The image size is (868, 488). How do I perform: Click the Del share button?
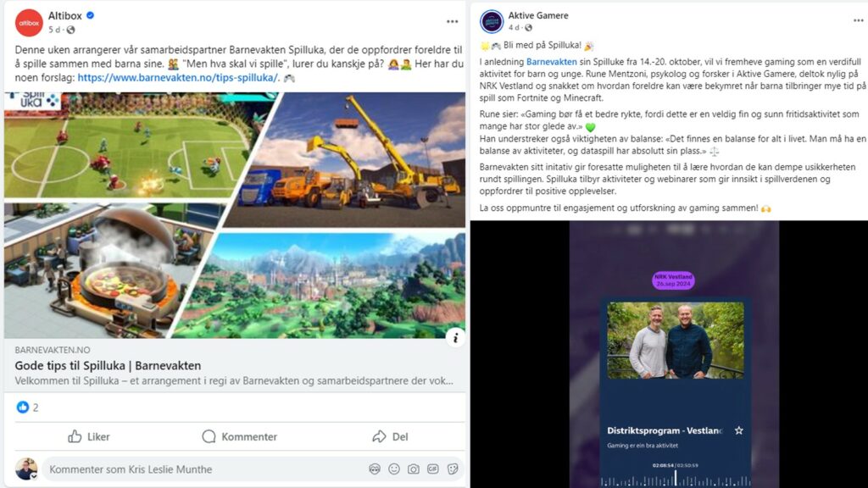point(390,436)
